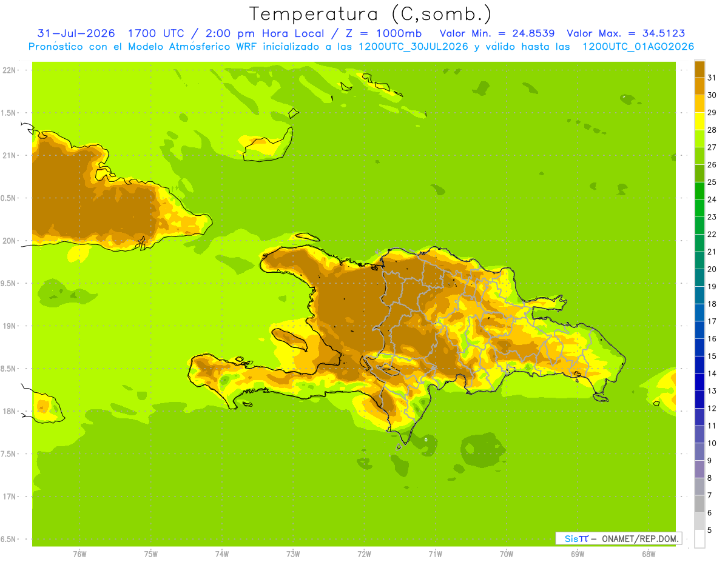
Task: Click the legend value '29' on the colorbar
Action: (712, 112)
